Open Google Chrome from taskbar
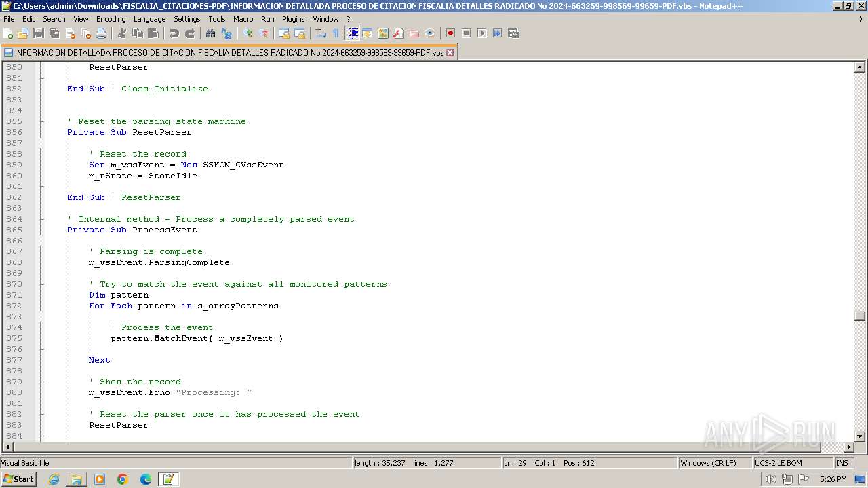868x488 pixels. tap(123, 479)
